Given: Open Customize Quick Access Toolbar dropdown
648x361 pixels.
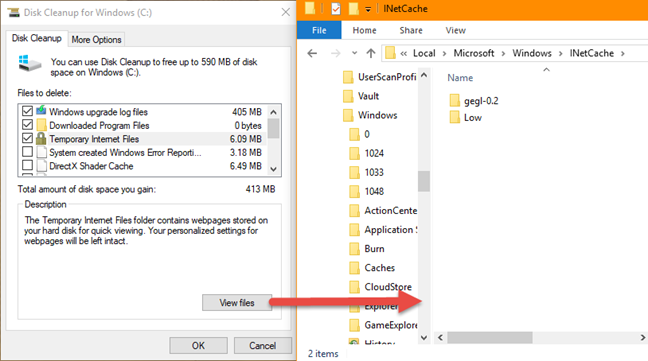Looking at the screenshot, I should tap(368, 9).
